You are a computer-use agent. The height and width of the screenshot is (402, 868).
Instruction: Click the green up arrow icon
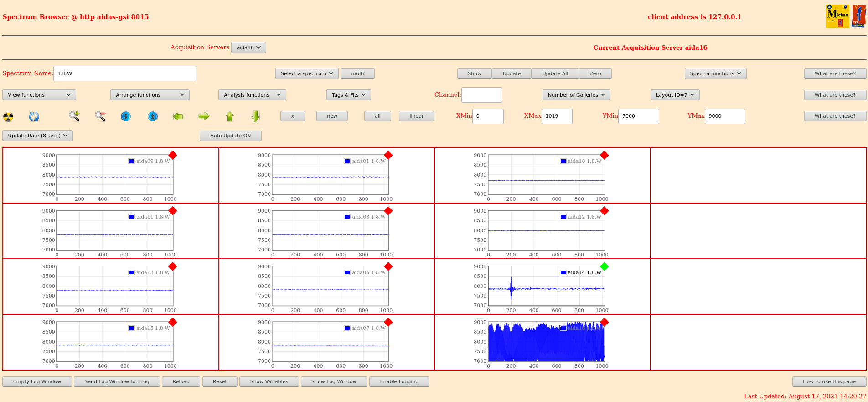coord(230,116)
